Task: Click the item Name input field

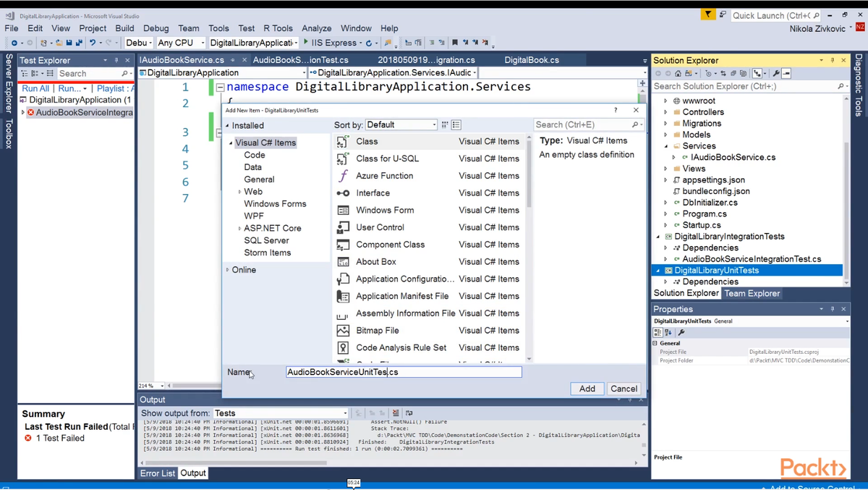Action: tap(404, 372)
